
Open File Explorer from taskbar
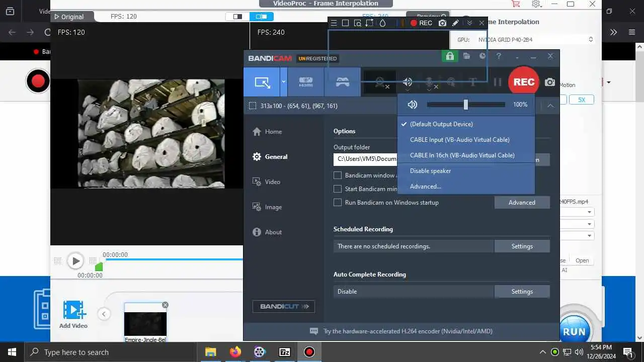[211, 352]
